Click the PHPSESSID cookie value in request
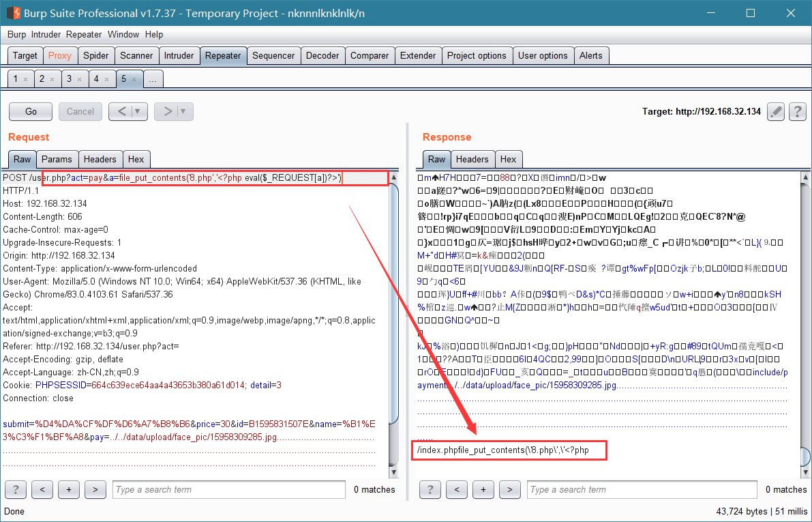The width and height of the screenshot is (812, 522). click(168, 385)
